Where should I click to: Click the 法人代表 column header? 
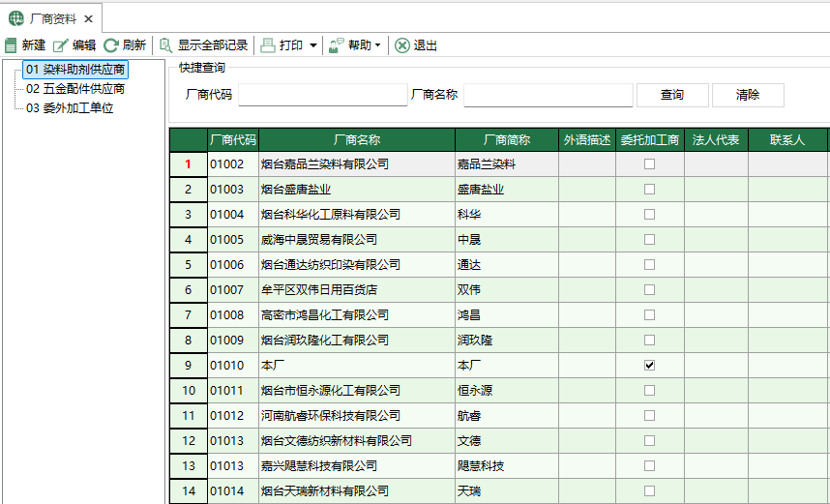(x=716, y=139)
